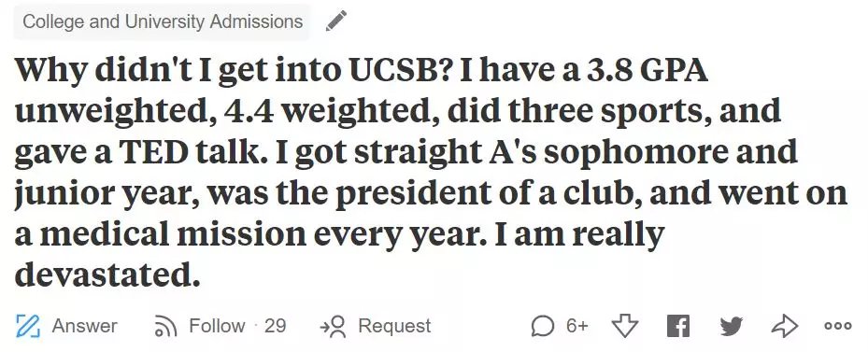The height and width of the screenshot is (352, 868).
Task: Share question on Twitter
Action: 732,327
